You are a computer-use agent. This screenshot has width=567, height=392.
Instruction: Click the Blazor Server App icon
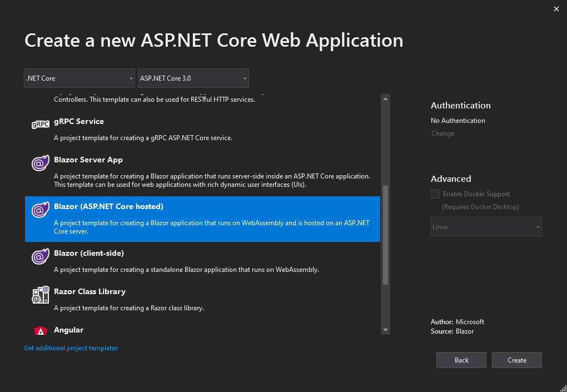41,164
